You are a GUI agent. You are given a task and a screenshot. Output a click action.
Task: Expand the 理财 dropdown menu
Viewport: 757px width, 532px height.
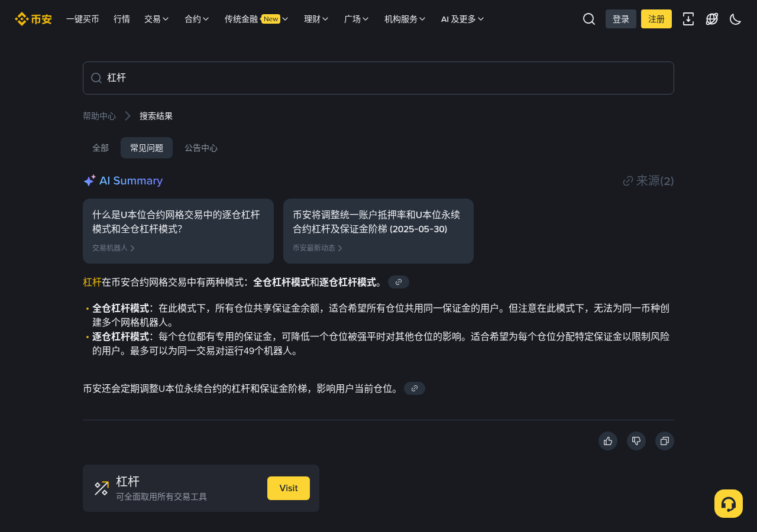(x=316, y=19)
